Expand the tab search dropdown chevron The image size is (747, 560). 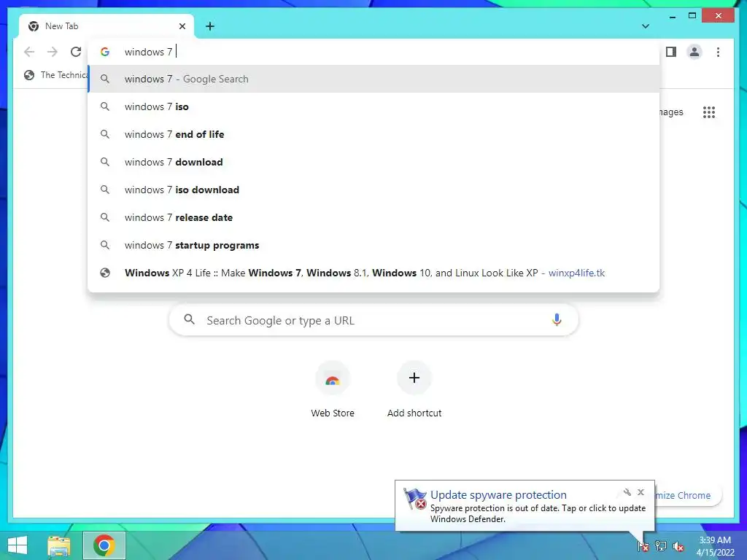(x=646, y=26)
